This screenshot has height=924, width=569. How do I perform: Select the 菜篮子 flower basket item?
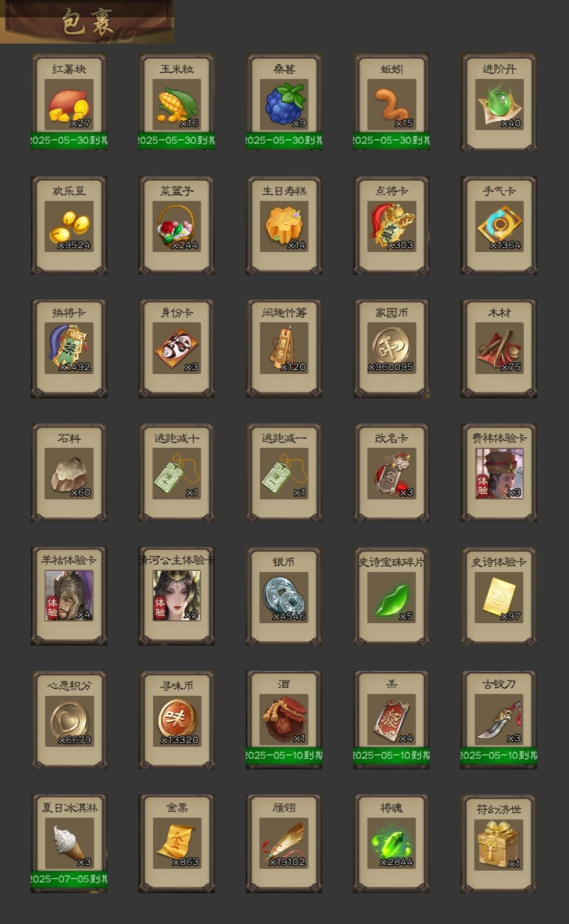(177, 225)
